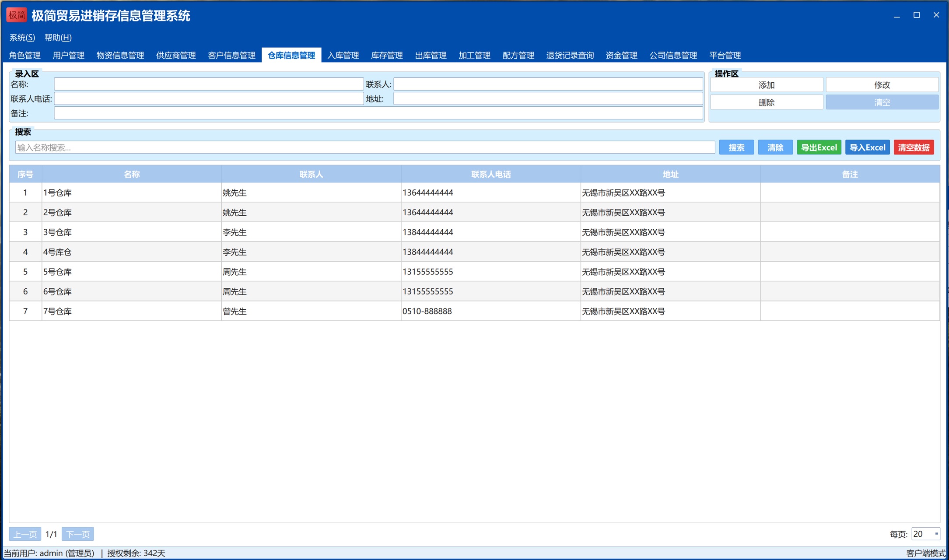This screenshot has width=949, height=560.
Task: Switch to the 入库管理 tab
Action: pyautogui.click(x=343, y=56)
